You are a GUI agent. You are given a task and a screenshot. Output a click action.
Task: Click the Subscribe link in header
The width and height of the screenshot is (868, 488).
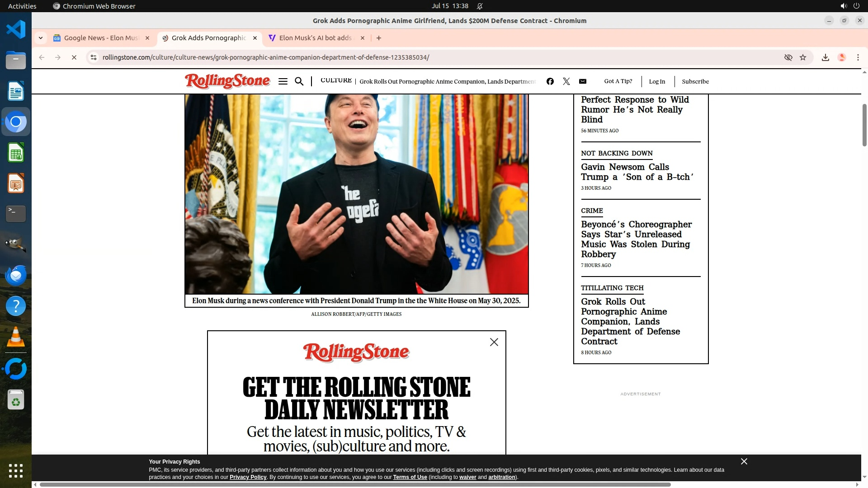point(695,82)
